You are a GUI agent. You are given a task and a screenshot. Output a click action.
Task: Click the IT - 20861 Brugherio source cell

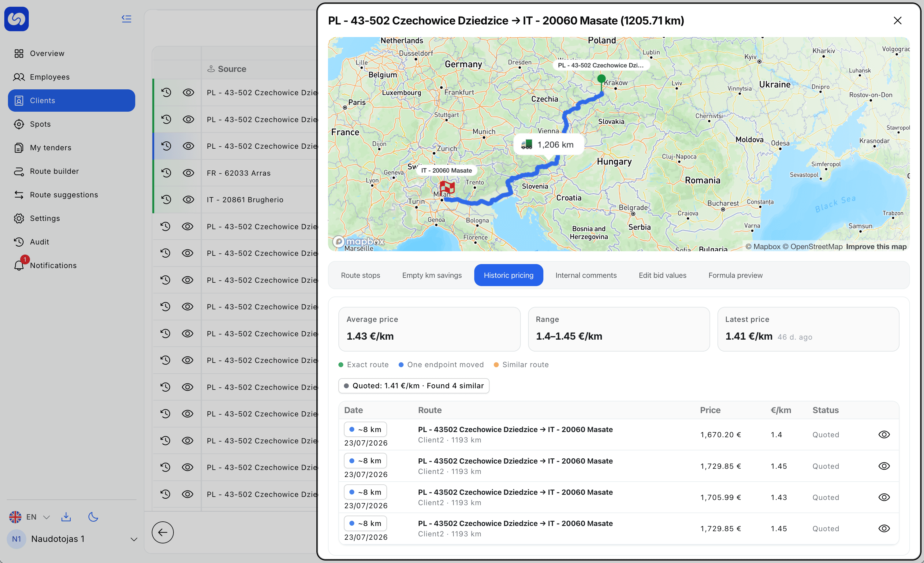click(245, 199)
